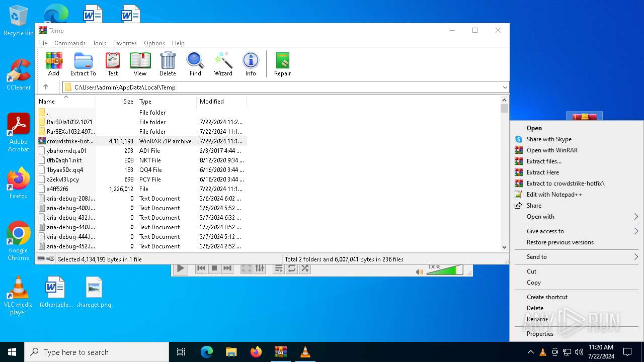The height and width of the screenshot is (362, 644).
Task: Click the Test archive toolbar icon
Action: tap(113, 64)
